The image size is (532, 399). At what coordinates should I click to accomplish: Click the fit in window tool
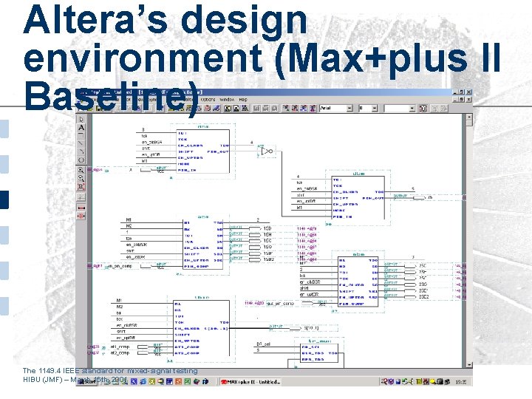click(x=81, y=187)
